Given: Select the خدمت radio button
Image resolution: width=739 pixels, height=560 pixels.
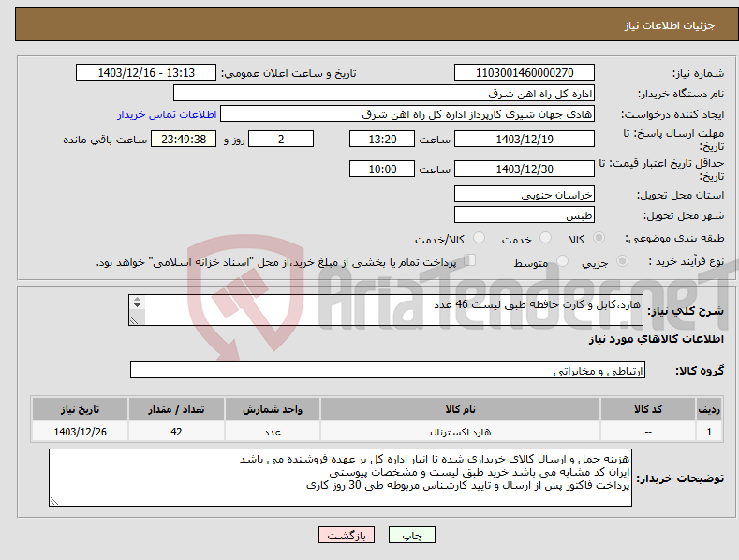Looking at the screenshot, I should pos(545,238).
